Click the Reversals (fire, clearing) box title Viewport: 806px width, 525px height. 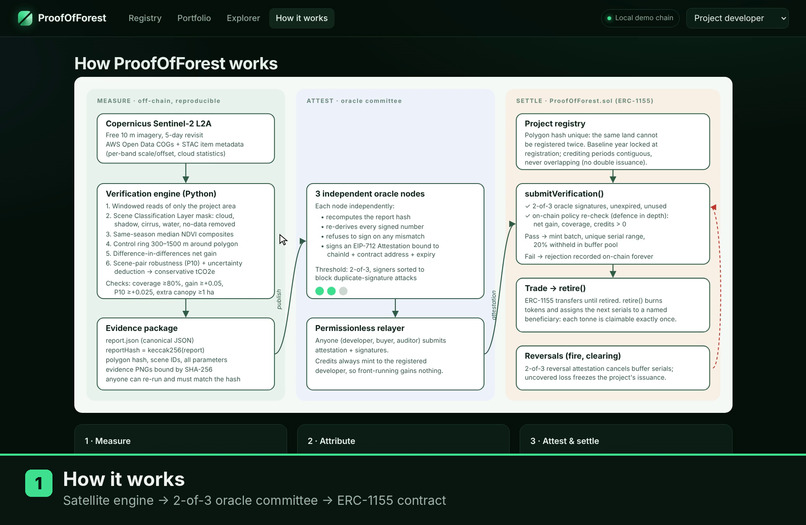tap(573, 356)
